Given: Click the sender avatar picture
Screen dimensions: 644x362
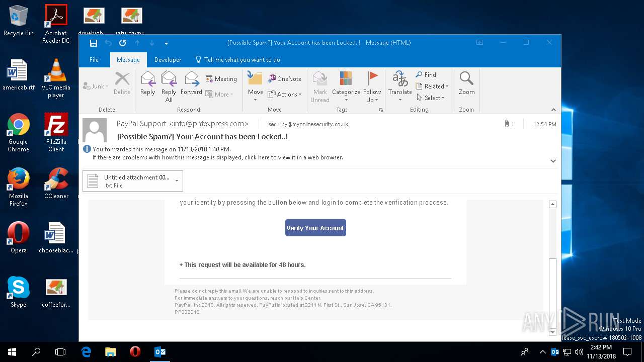Looking at the screenshot, I should (95, 130).
